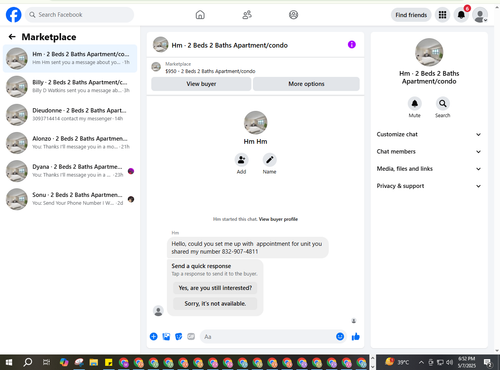Viewport: 500px width, 370px height.
Task: Open the Groups icon in top navigation
Action: [x=293, y=15]
